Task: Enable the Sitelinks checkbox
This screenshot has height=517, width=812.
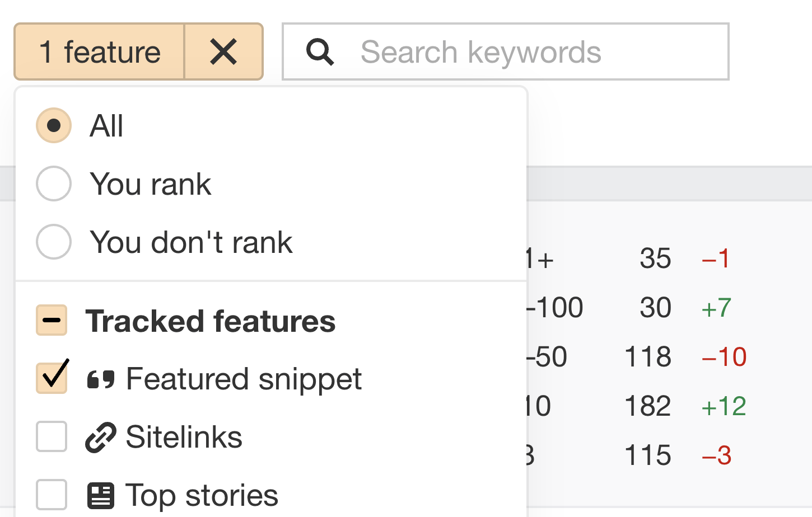Action: tap(51, 436)
